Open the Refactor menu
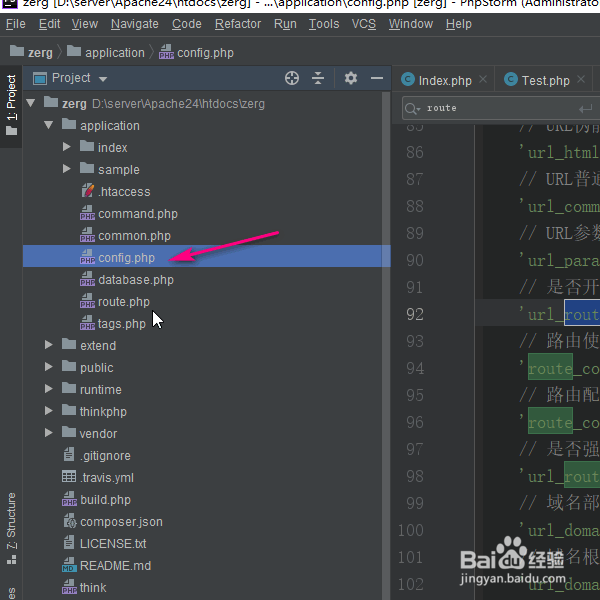 (x=238, y=24)
